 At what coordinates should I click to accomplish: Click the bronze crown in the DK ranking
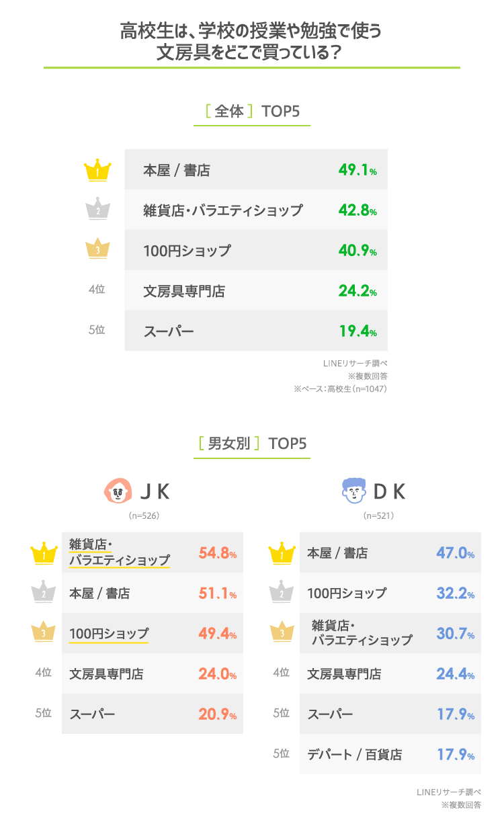pyautogui.click(x=282, y=634)
